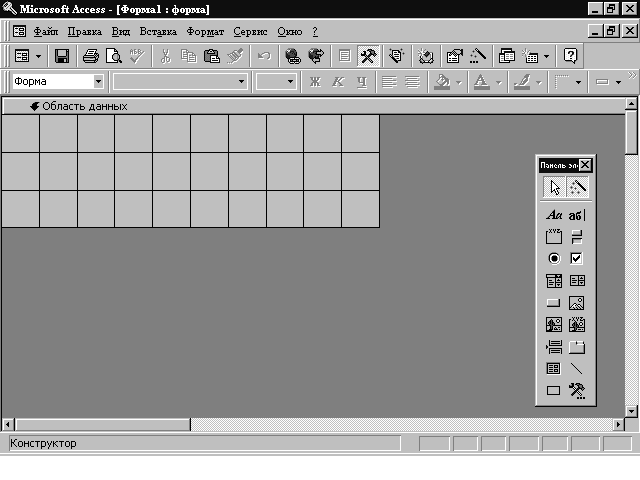Viewport: 640px width, 480px height.
Task: Click the Область данных section bar
Action: pos(313,107)
